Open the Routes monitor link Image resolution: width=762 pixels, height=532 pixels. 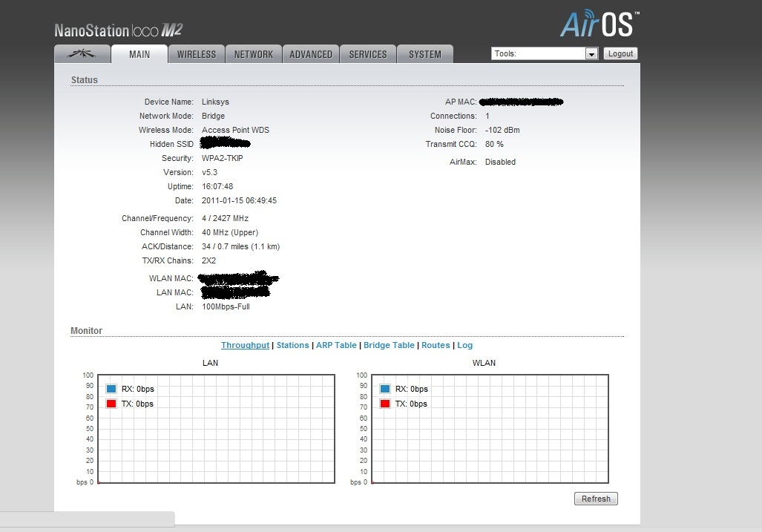pyautogui.click(x=436, y=345)
